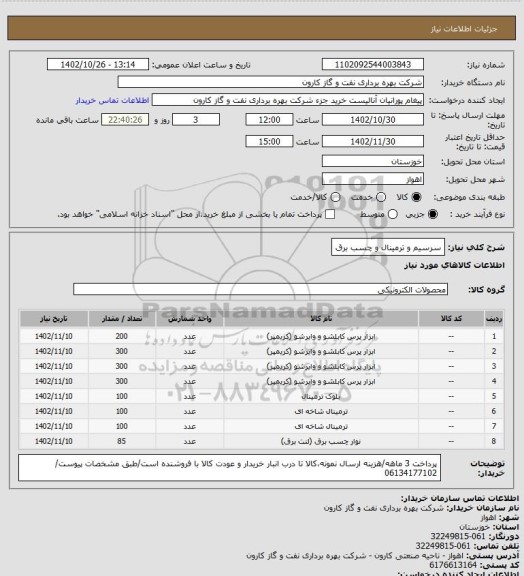This screenshot has width=524, height=576.
Task: Click the goods group field محصولات الکترونیکی
Action: click(x=260, y=289)
